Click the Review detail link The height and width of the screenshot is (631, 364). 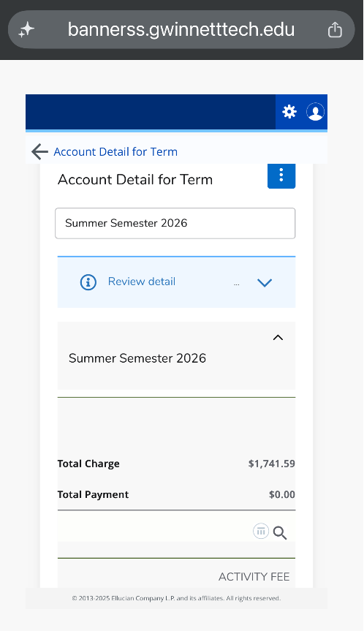142,282
